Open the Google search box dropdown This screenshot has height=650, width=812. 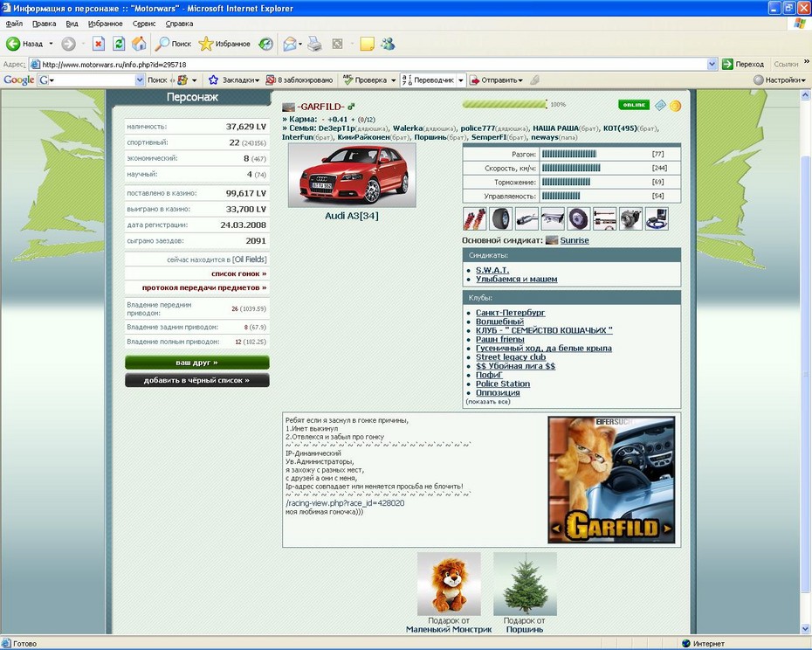[140, 80]
